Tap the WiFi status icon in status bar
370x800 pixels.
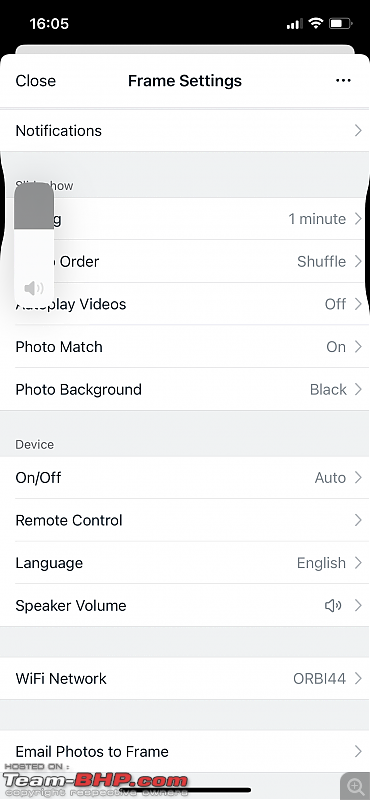pos(316,23)
